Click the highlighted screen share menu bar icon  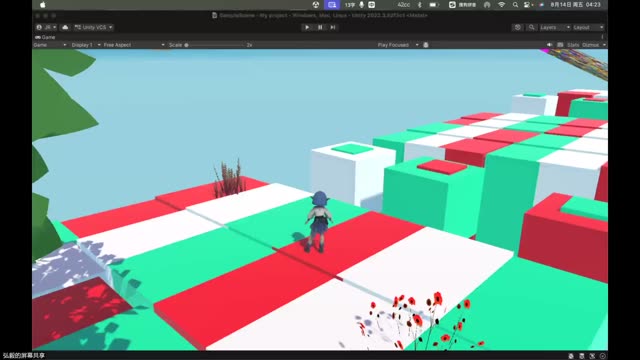(x=332, y=5)
